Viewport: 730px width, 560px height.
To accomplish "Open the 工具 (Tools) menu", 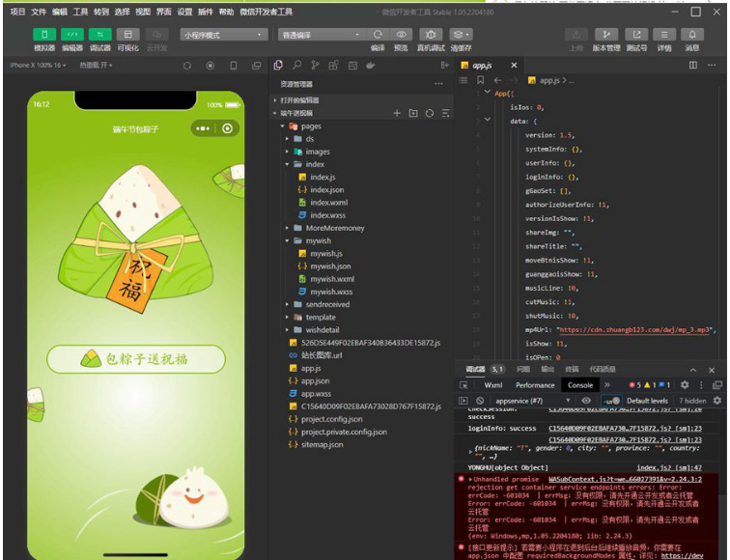I will coord(81,12).
